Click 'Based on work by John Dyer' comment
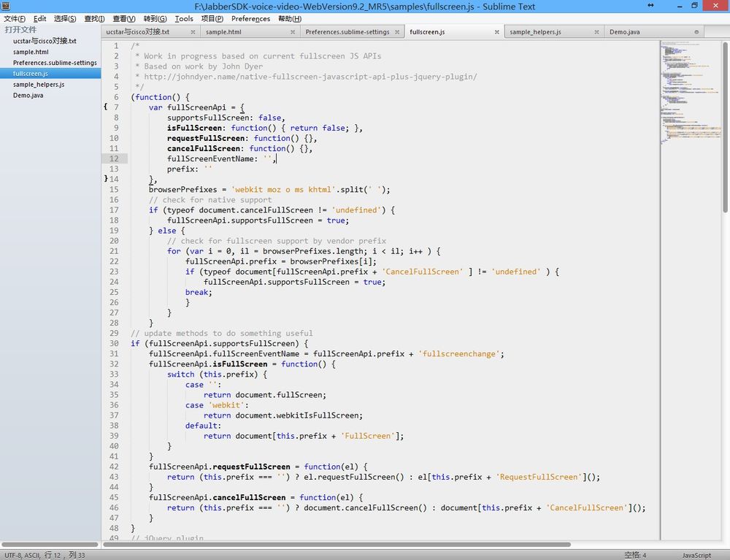 (x=204, y=66)
